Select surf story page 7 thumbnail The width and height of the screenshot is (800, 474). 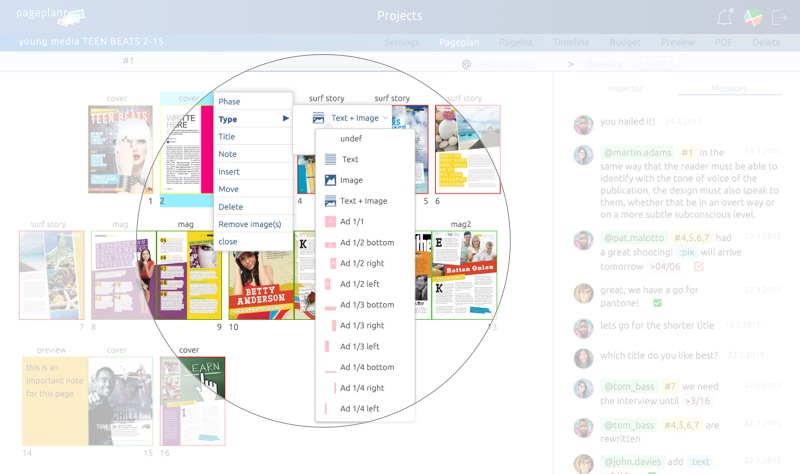[52, 275]
